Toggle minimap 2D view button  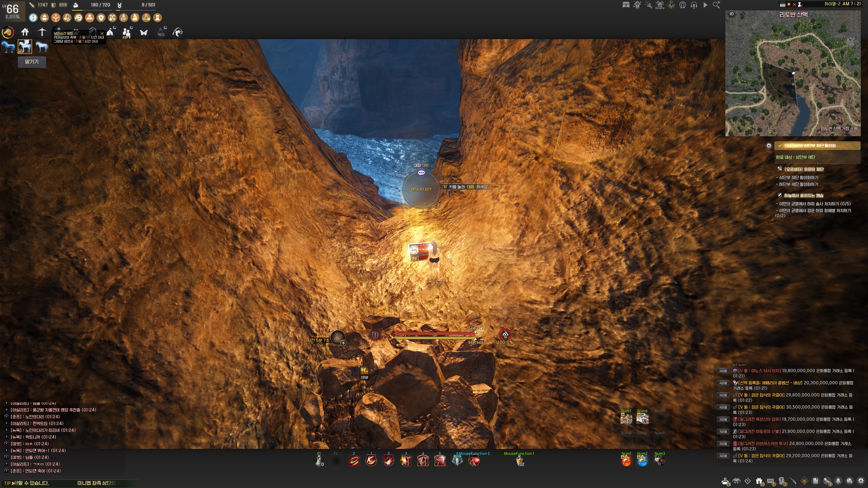tap(731, 14)
